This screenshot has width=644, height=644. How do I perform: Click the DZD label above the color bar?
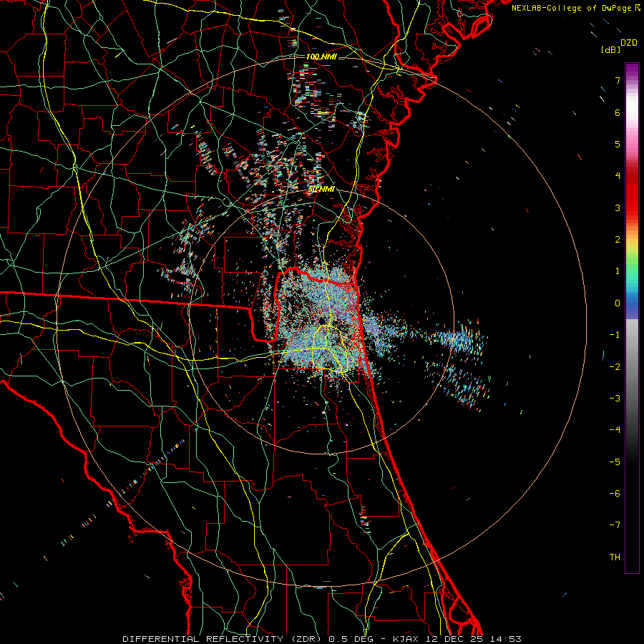click(629, 43)
